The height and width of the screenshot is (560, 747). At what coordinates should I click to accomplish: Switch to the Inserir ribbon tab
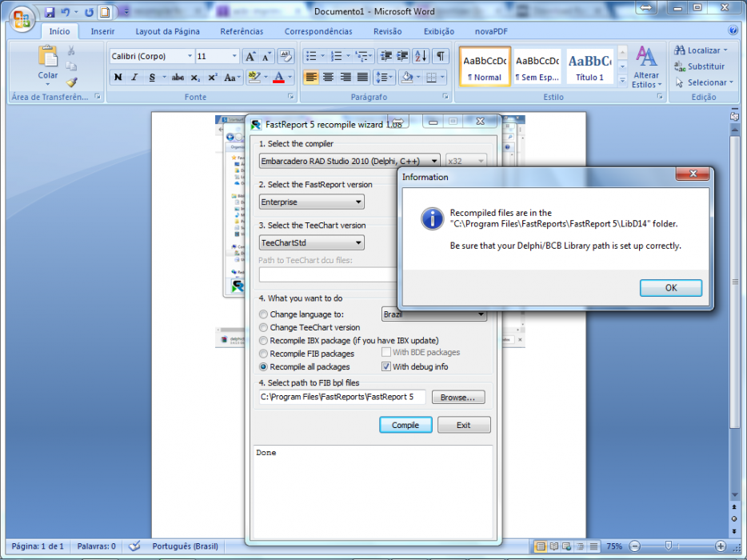tap(102, 31)
